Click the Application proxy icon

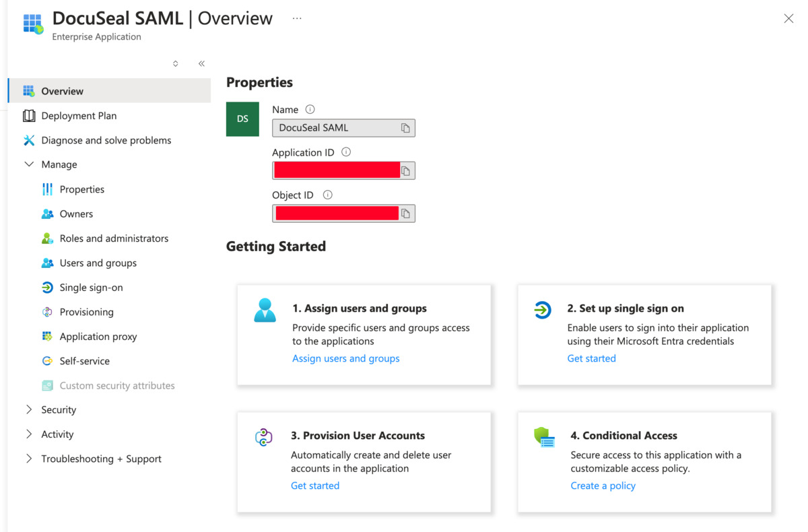click(x=47, y=336)
